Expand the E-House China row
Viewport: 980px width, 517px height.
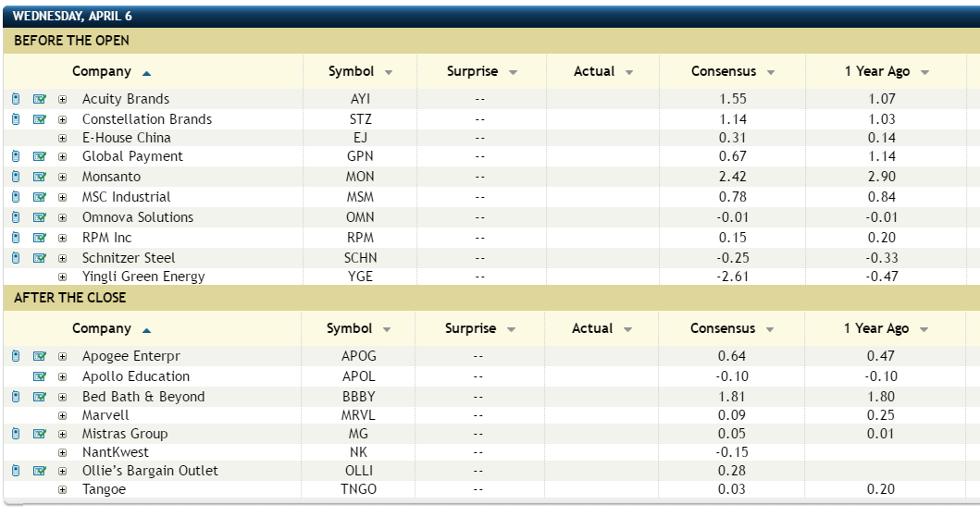pyautogui.click(x=63, y=138)
